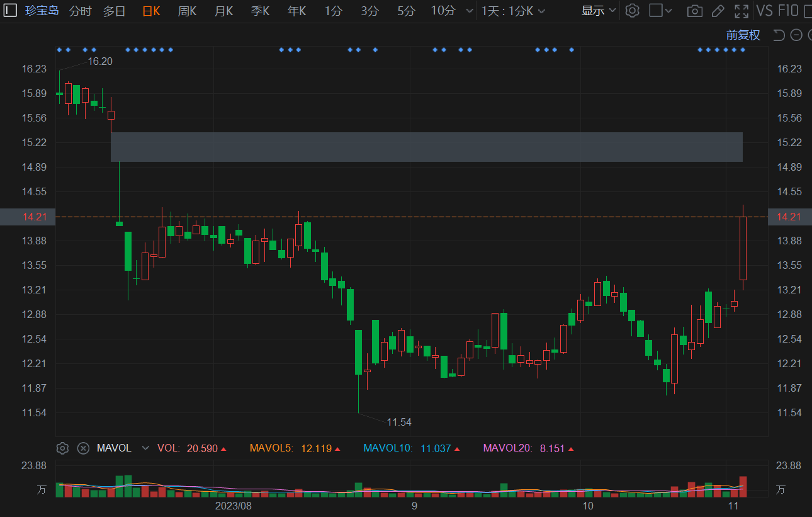Click the gray gap zone rectangle on chart
The width and height of the screenshot is (812, 517).
tap(426, 147)
